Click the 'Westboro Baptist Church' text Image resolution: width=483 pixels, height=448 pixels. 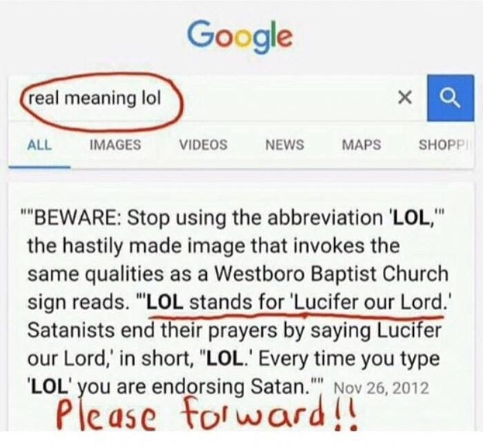pyautogui.click(x=331, y=274)
